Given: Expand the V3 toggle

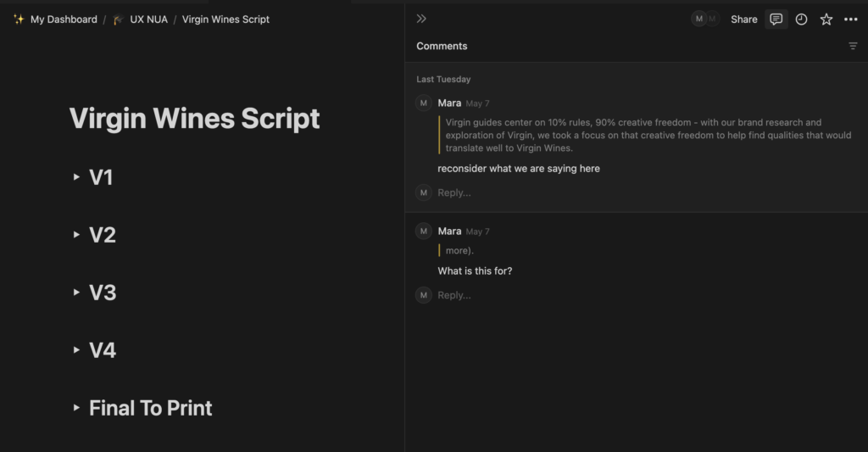Looking at the screenshot, I should [76, 293].
